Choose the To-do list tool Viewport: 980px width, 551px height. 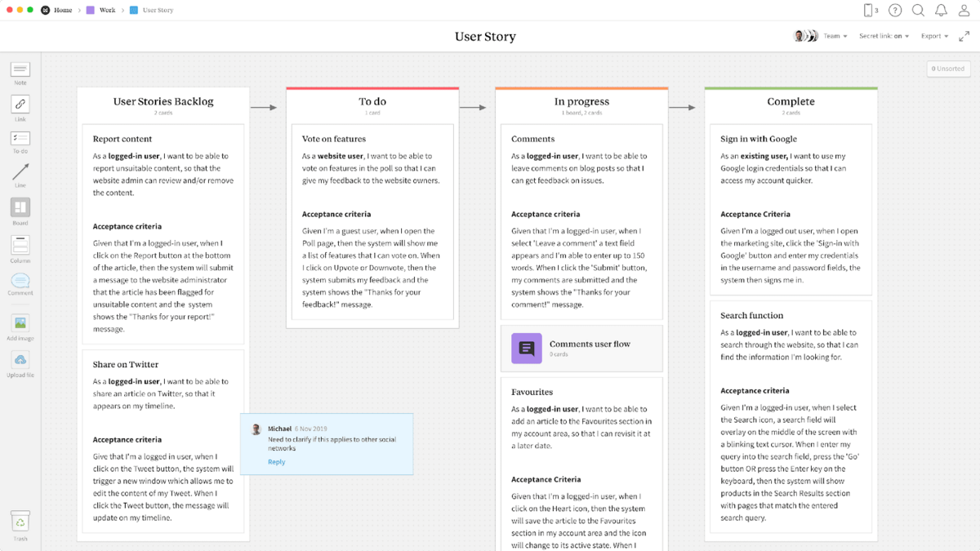pyautogui.click(x=20, y=140)
